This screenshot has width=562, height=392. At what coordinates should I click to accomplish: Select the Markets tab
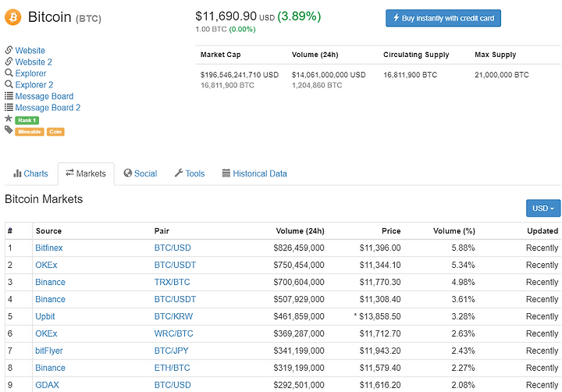pyautogui.click(x=86, y=173)
